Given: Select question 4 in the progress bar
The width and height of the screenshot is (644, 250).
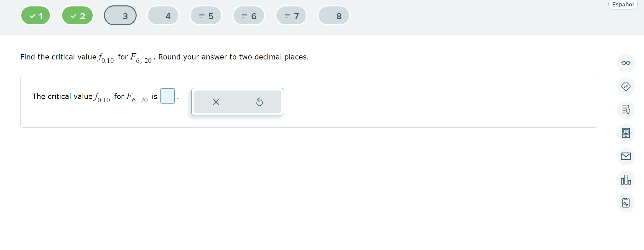Looking at the screenshot, I should point(163,15).
